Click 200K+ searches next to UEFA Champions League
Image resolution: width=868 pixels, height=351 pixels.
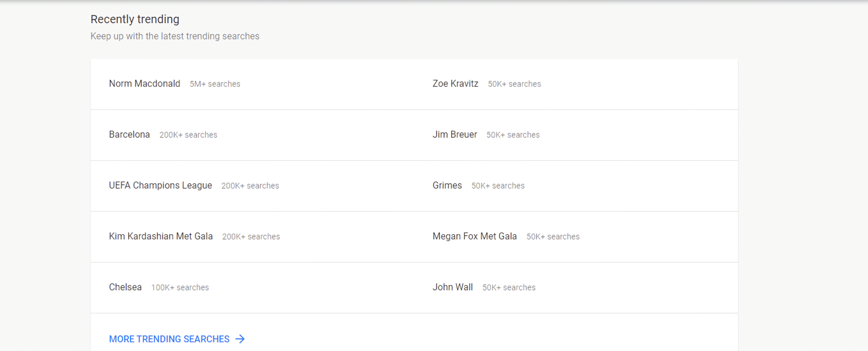250,186
